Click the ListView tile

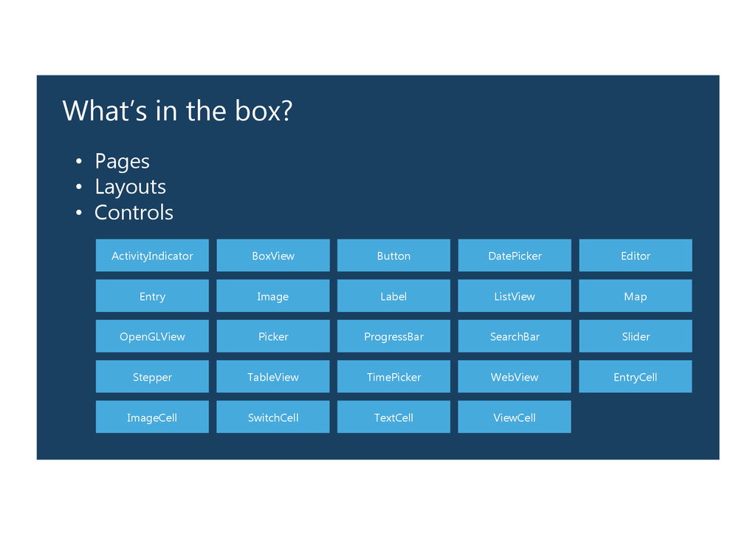tap(515, 296)
